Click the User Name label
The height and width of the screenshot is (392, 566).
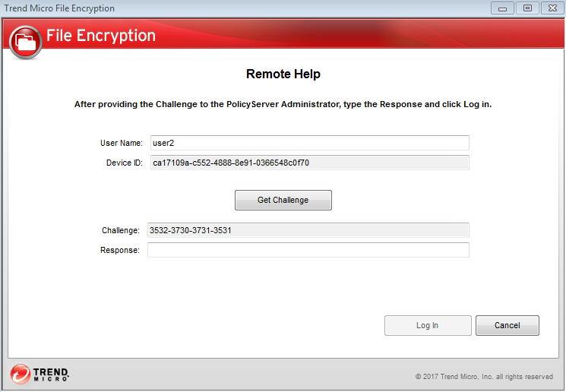click(x=121, y=143)
